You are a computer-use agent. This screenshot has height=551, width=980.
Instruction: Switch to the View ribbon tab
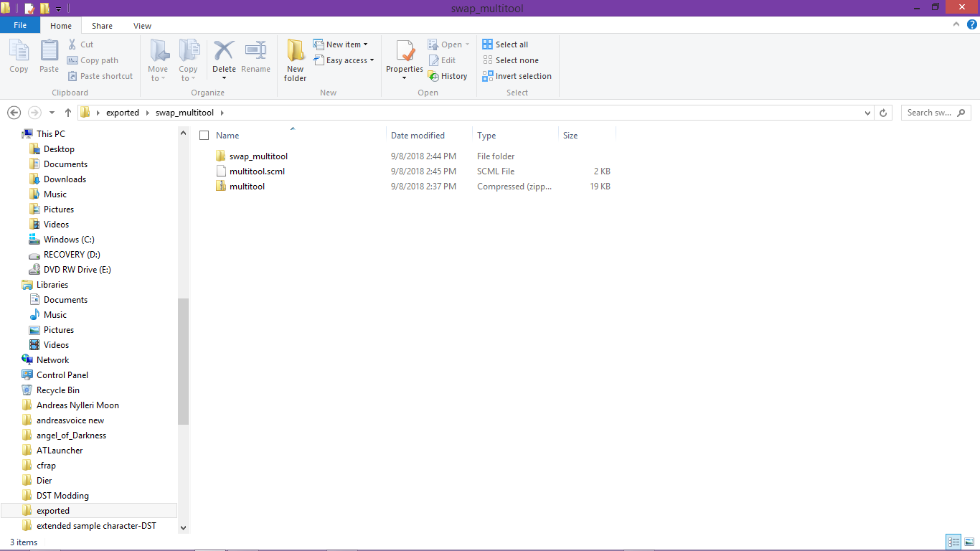pyautogui.click(x=142, y=26)
